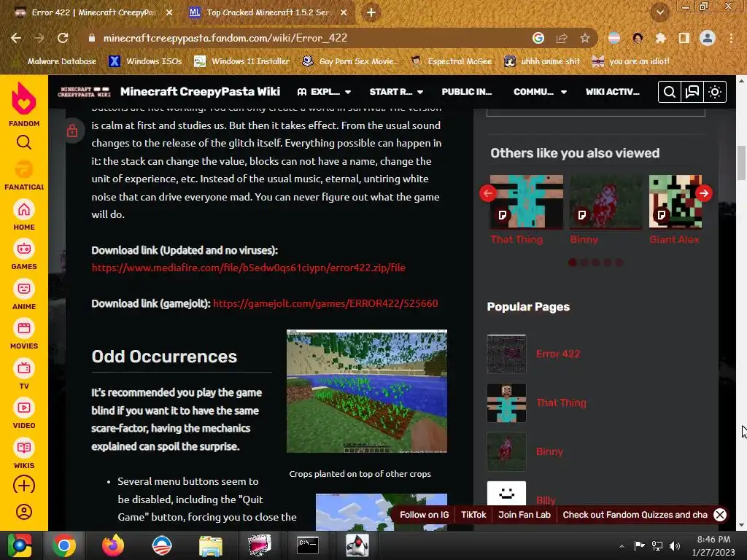Open File Explorer from the taskbar
This screenshot has height=560, width=747.
(211, 545)
